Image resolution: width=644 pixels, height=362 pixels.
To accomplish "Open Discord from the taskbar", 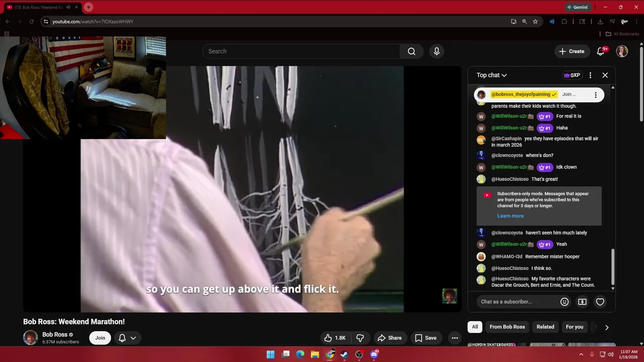I will (374, 354).
